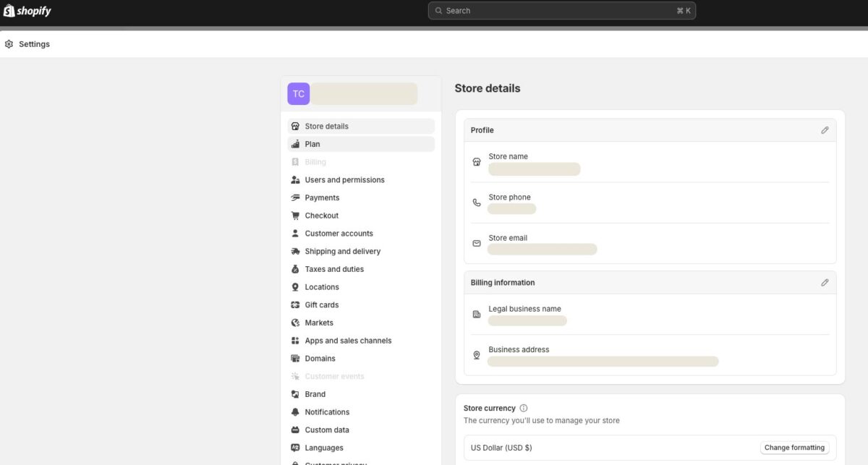Click the Payments sidebar icon
The image size is (868, 465).
click(x=295, y=197)
